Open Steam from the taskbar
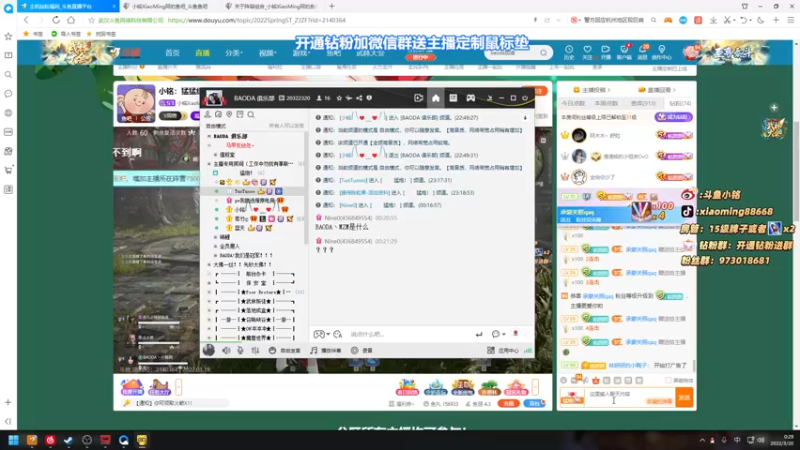The width and height of the screenshot is (800, 450). tap(68, 440)
